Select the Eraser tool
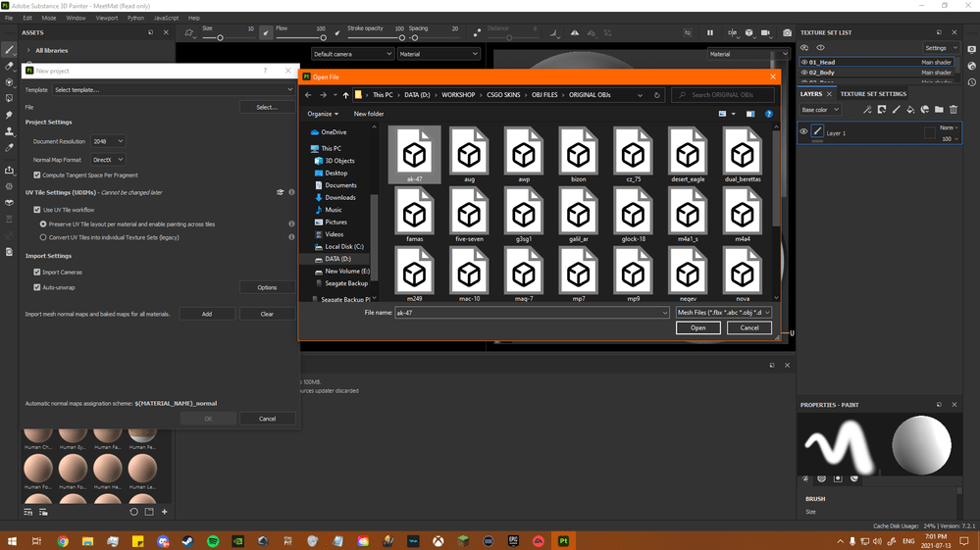This screenshot has width=980, height=550. (9, 66)
